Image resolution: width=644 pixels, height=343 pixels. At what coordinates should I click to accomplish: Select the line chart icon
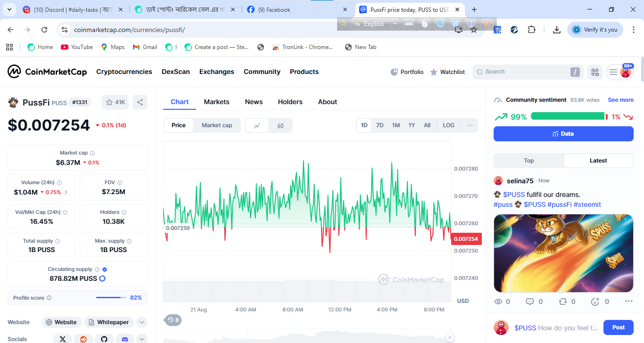[257, 125]
